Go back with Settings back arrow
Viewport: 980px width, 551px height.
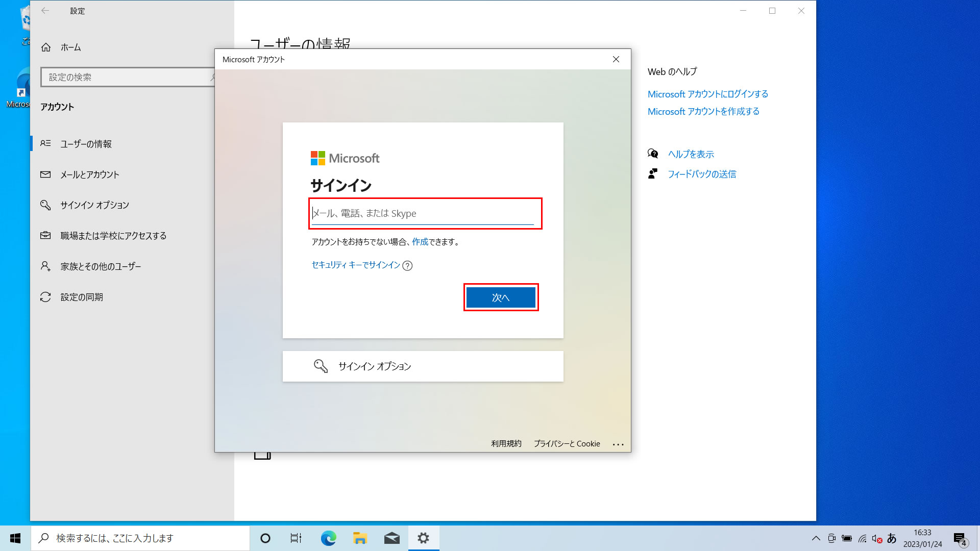click(45, 11)
